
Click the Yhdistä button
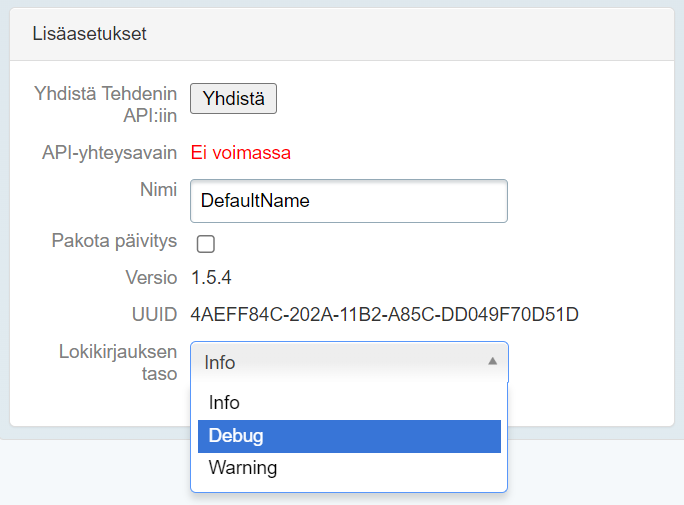click(233, 98)
